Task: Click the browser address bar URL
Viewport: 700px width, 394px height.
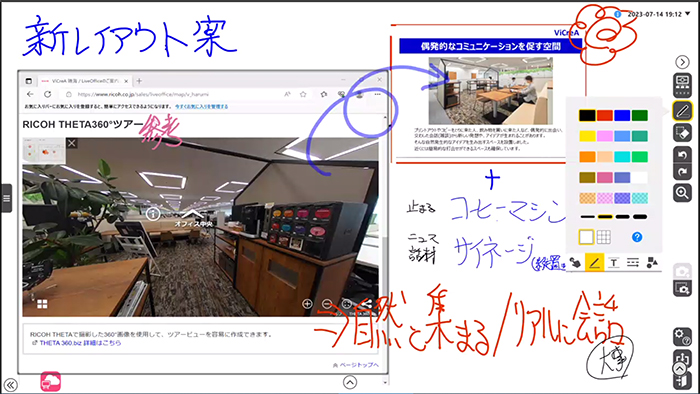Action: 143,94
